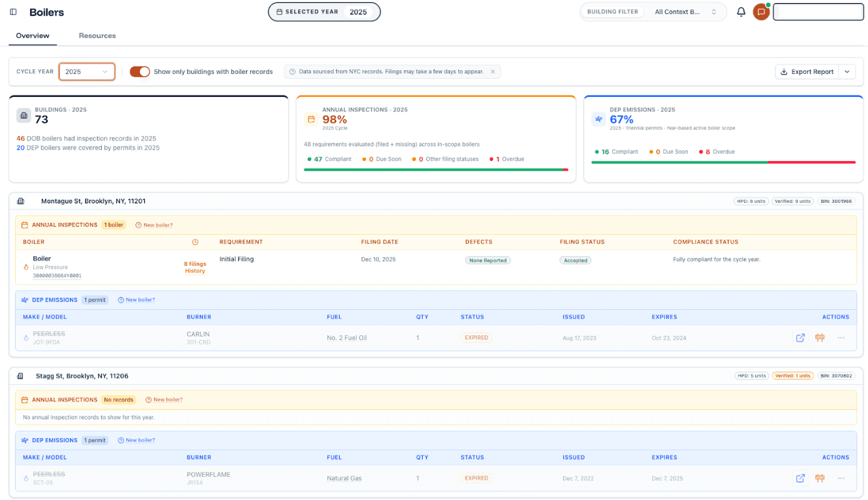
Task: Click Stagg St DEP Emissions wind icon
Action: click(x=25, y=440)
